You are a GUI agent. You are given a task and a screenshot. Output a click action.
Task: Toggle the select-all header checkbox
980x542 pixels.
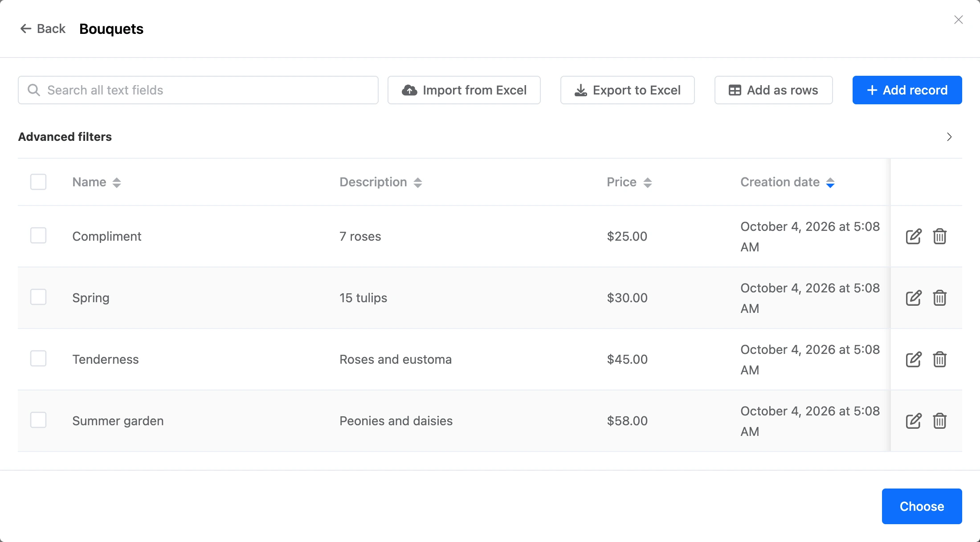(38, 182)
